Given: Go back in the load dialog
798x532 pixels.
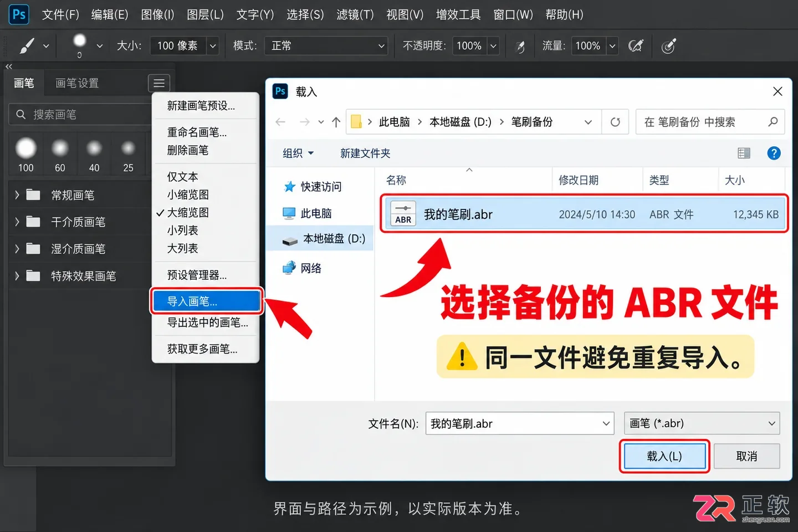Looking at the screenshot, I should pos(280,122).
